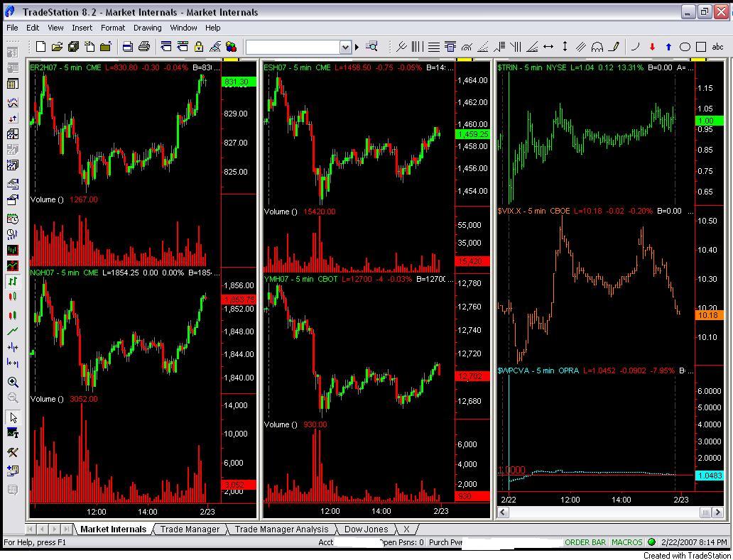The height and width of the screenshot is (560, 733).
Task: Open the View menu
Action: click(x=55, y=28)
